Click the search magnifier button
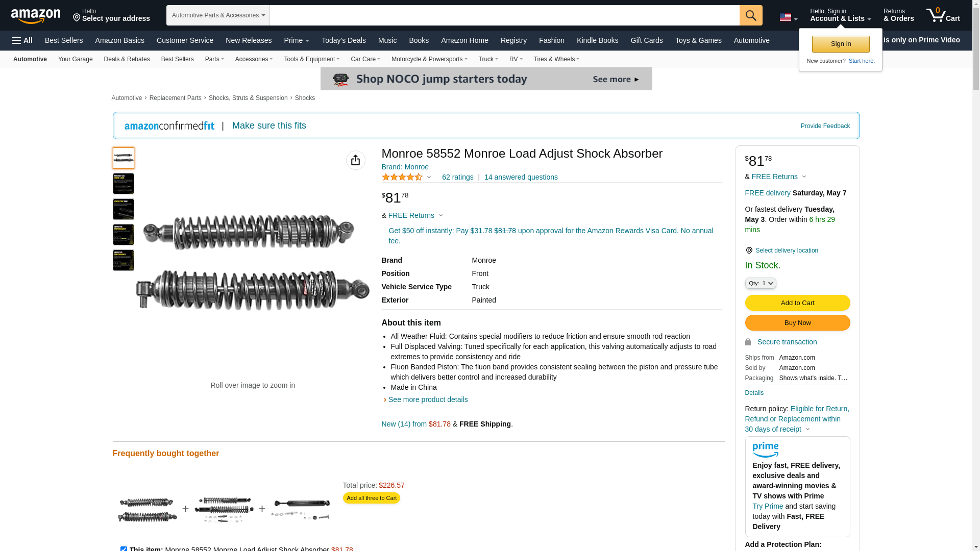Screen dimensions: 980x551 pos(750,15)
